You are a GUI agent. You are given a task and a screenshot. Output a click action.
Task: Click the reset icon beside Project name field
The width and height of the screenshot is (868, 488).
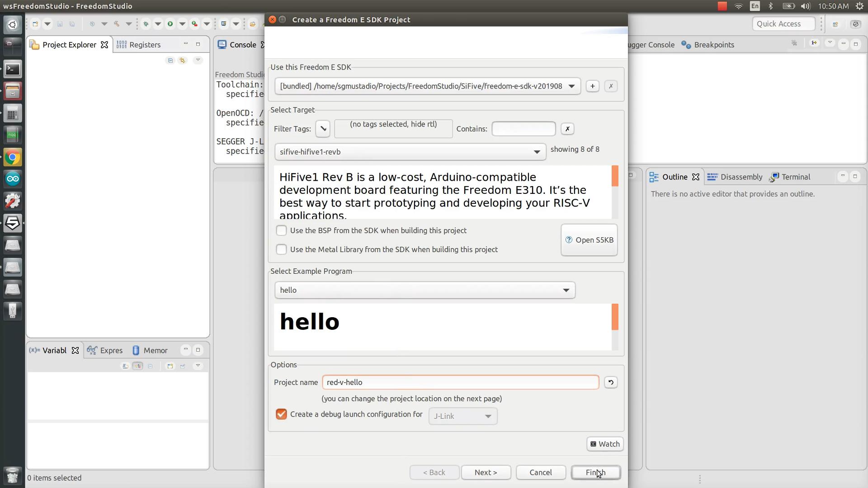[x=610, y=382]
